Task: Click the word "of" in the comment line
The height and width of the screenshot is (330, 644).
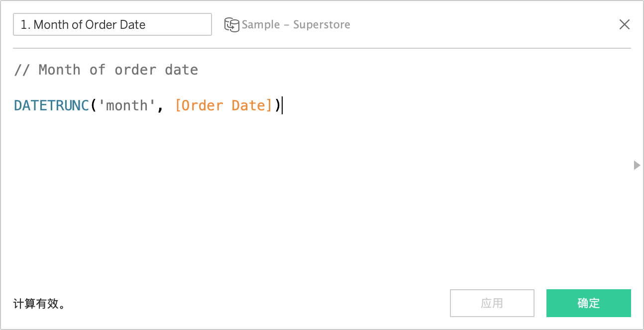Action: pyautogui.click(x=98, y=70)
